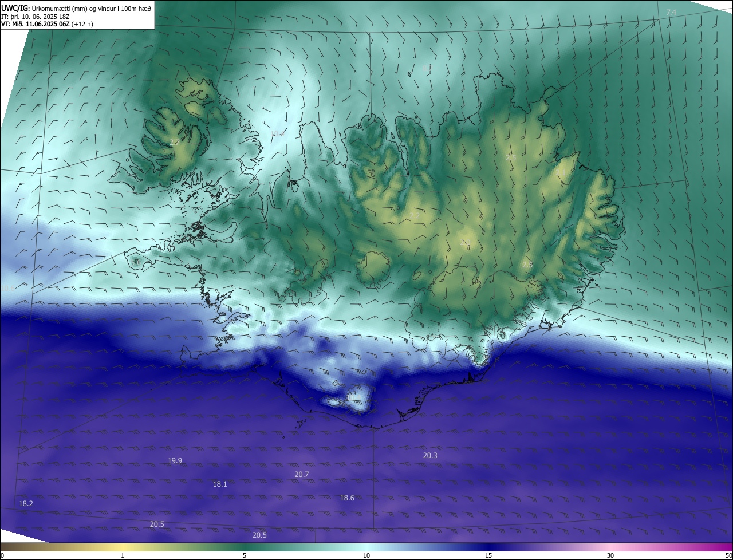This screenshot has width=733, height=560.
Task: Click the 2.2 value label
Action: (x=415, y=216)
